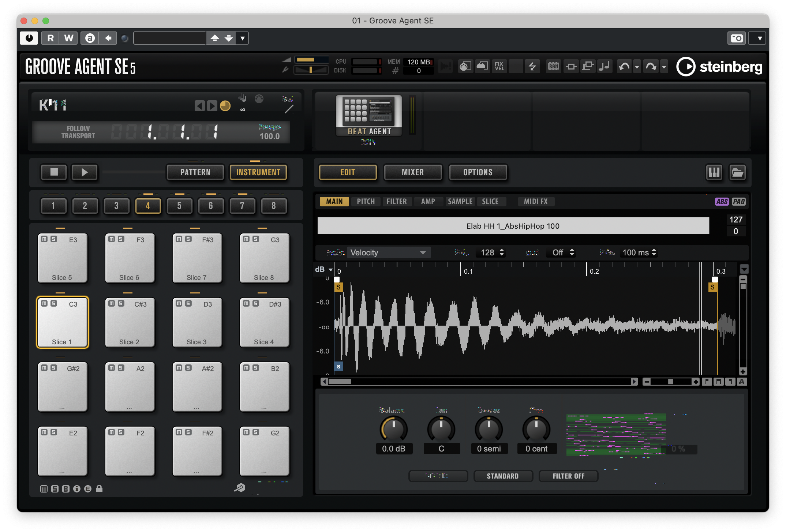Screen dimensions: 786x532
Task: Open the MIXER view
Action: [x=413, y=172]
